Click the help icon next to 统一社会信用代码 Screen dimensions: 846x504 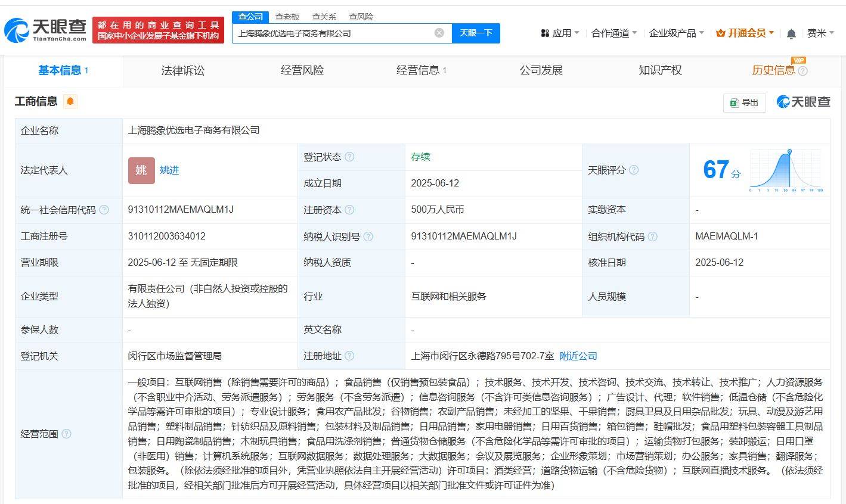[104, 210]
